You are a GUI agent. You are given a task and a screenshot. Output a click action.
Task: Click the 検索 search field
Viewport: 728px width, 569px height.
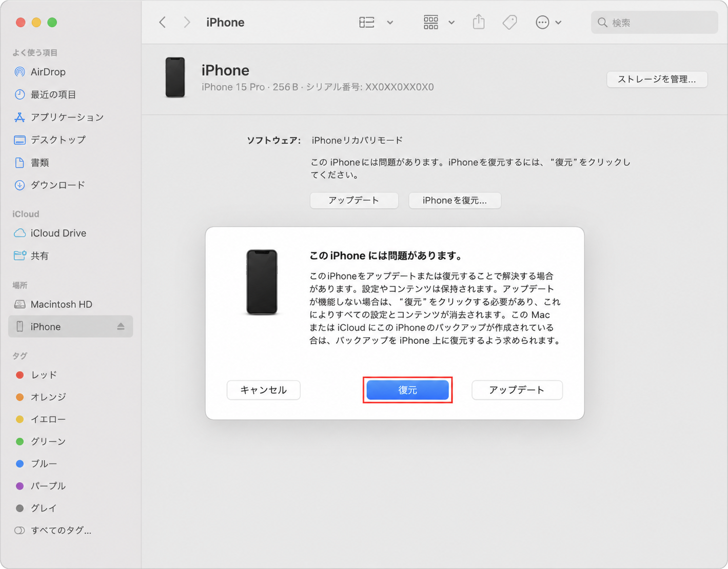click(x=654, y=23)
